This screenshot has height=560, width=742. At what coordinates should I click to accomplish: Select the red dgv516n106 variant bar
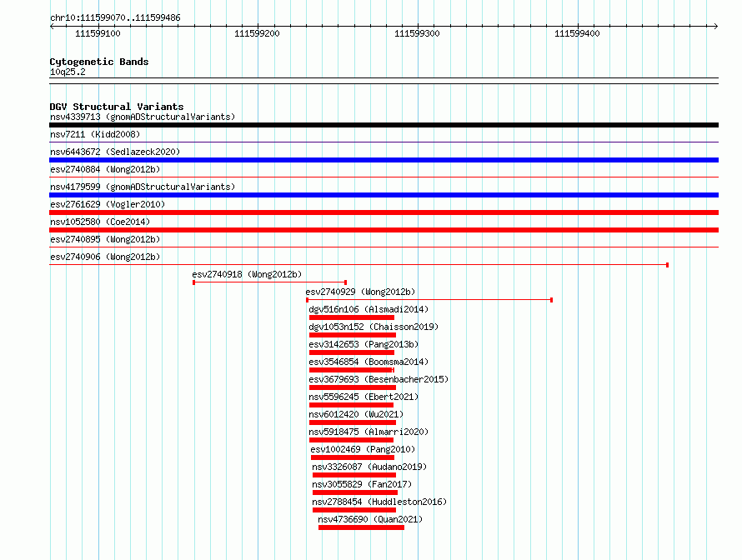352,317
